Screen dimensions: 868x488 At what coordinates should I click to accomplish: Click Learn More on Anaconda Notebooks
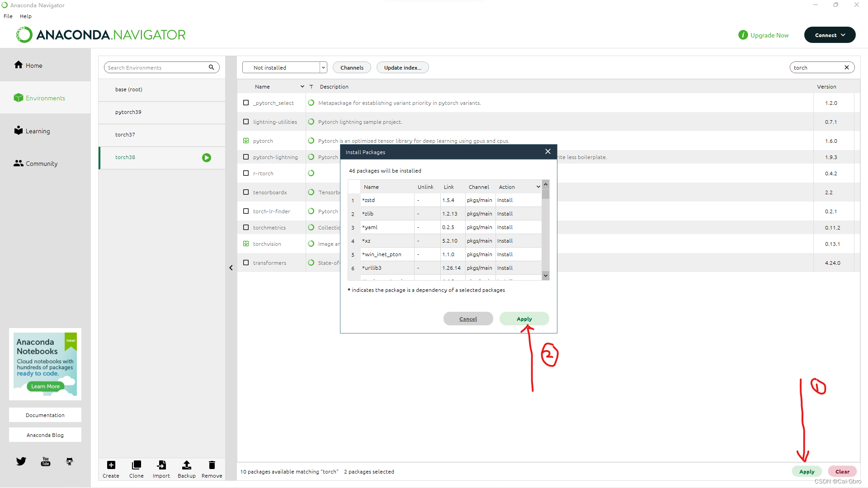pos(45,386)
